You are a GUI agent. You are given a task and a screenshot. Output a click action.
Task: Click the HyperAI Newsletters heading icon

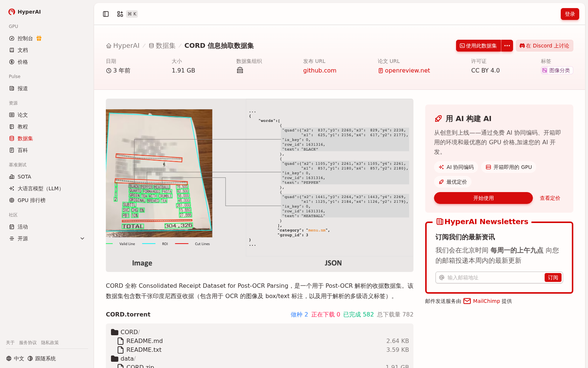pyautogui.click(x=440, y=222)
